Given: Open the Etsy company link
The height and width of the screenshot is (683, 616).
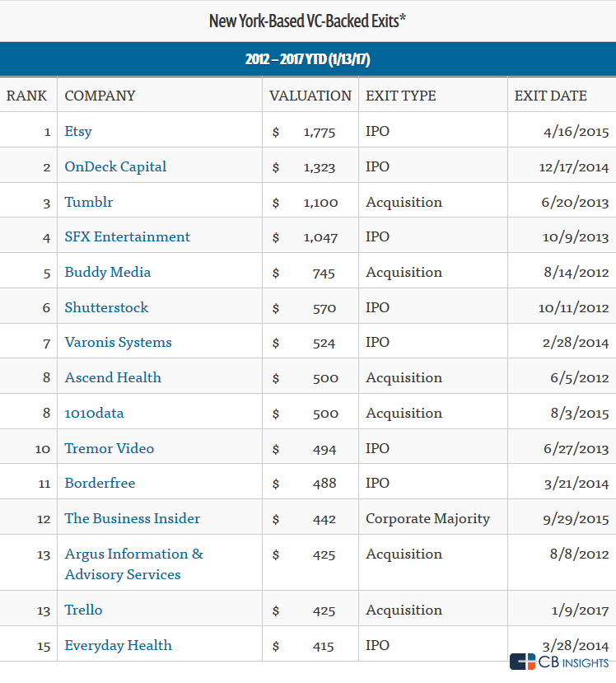Looking at the screenshot, I should pyautogui.click(x=78, y=131).
